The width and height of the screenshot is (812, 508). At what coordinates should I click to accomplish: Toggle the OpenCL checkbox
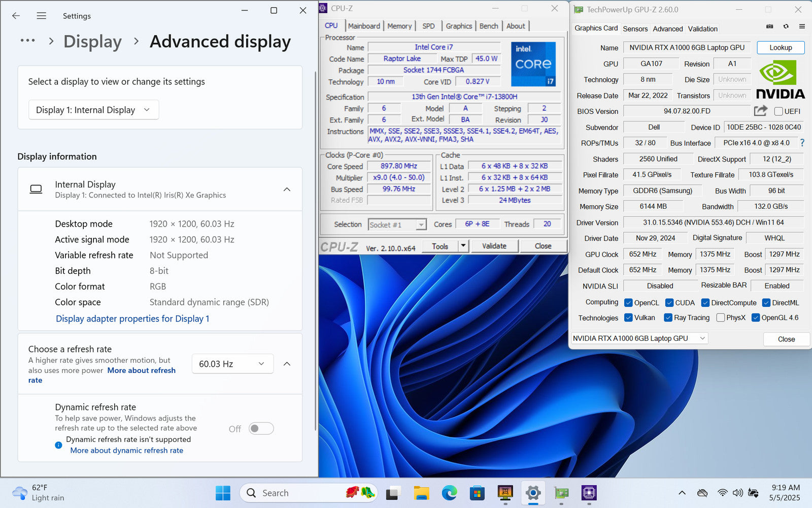click(x=629, y=303)
